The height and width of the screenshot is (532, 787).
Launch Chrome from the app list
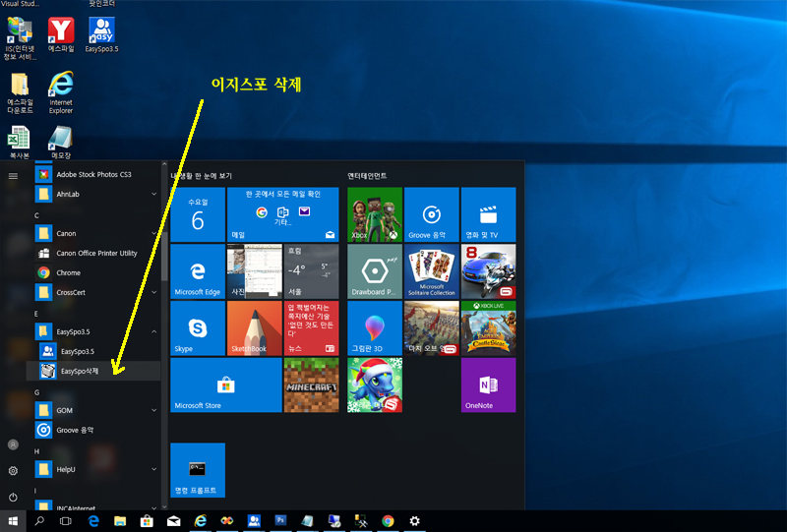(x=93, y=272)
